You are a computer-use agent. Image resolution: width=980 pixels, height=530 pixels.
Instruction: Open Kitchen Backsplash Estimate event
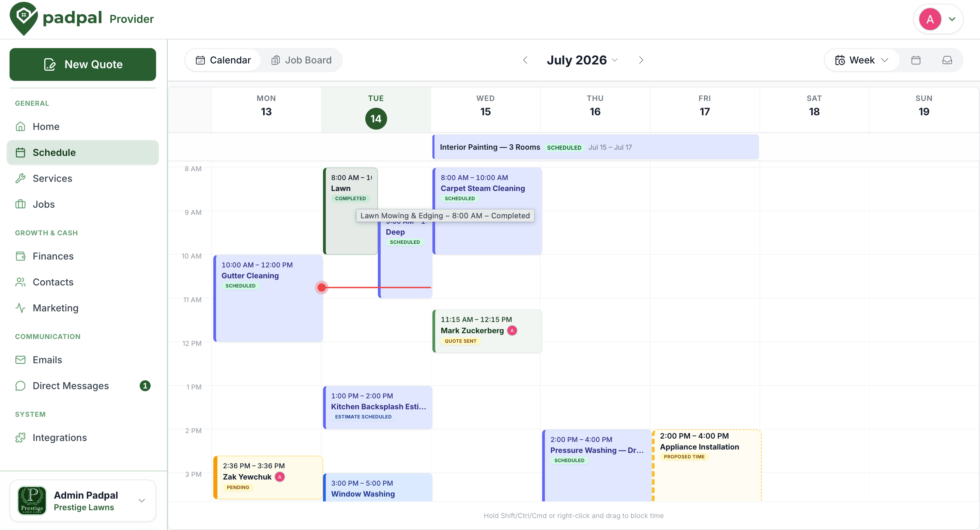378,408
